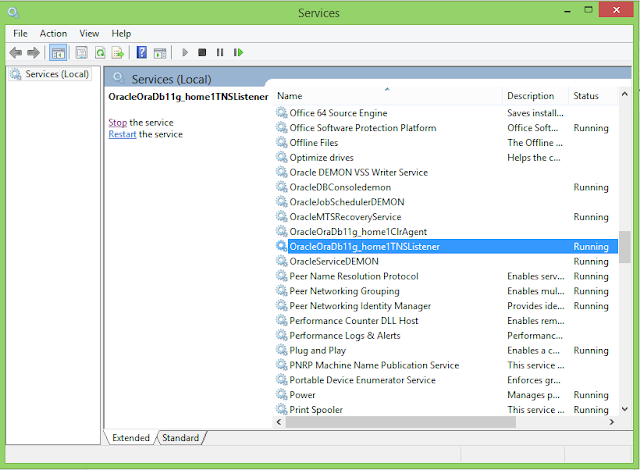Switch to the Extended tab
Screen dimensions: 640x470
tap(131, 438)
